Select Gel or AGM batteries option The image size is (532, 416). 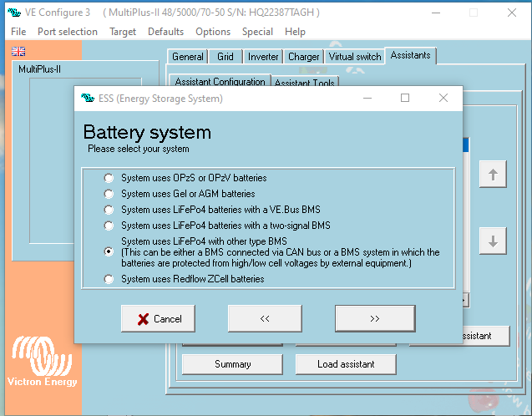(109, 194)
